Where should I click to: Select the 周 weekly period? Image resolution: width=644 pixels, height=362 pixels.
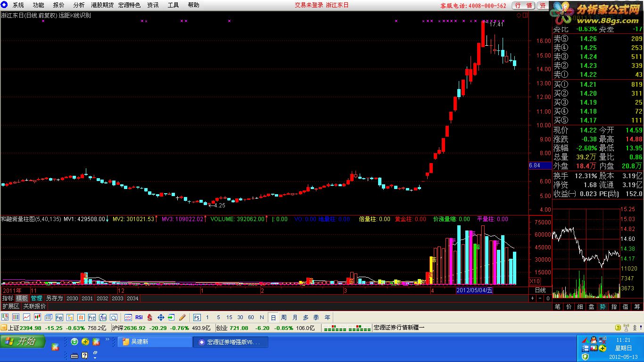coord(284,317)
